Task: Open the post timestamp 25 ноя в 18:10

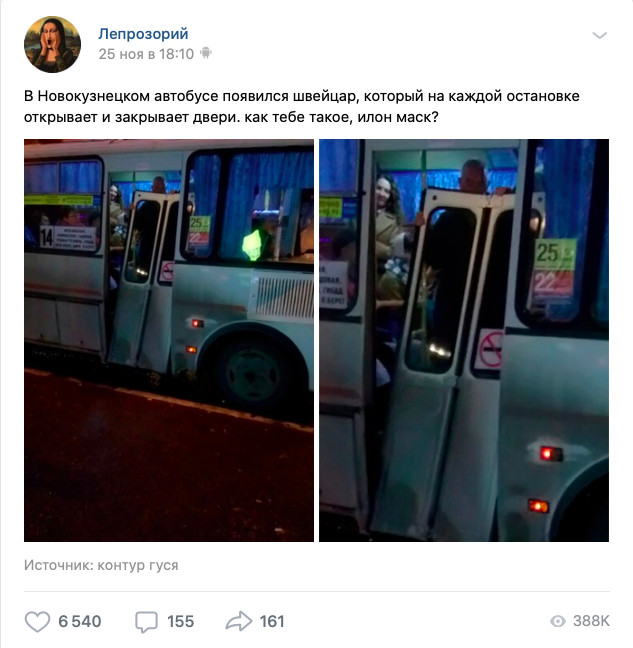Action: 146,54
